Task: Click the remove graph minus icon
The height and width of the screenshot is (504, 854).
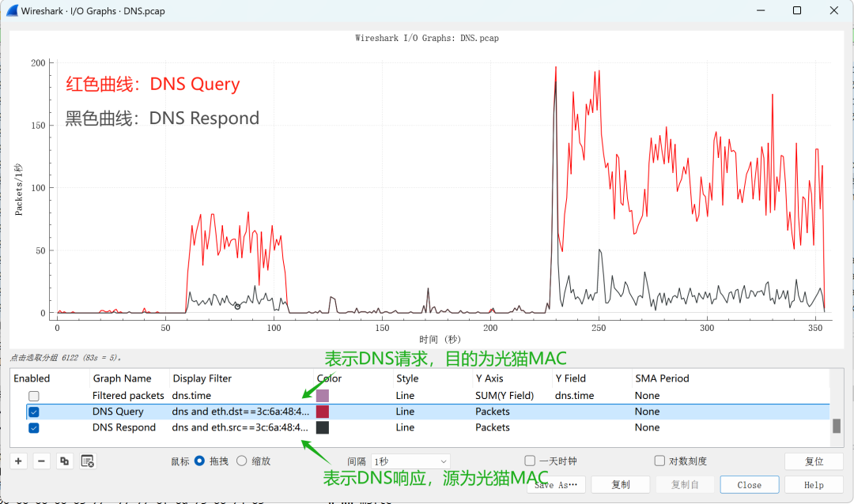Action: pos(42,461)
